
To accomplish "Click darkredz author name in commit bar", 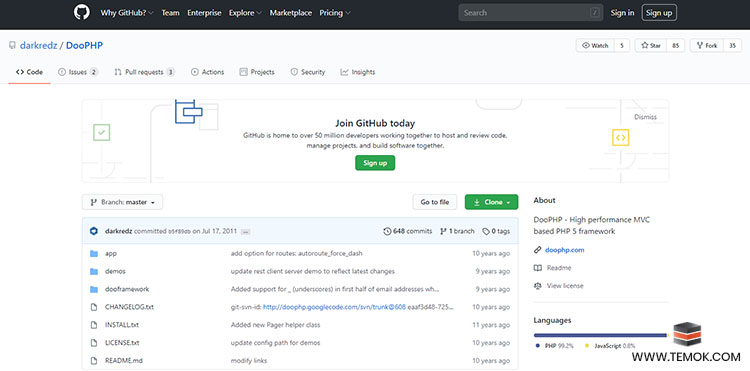I will point(119,231).
